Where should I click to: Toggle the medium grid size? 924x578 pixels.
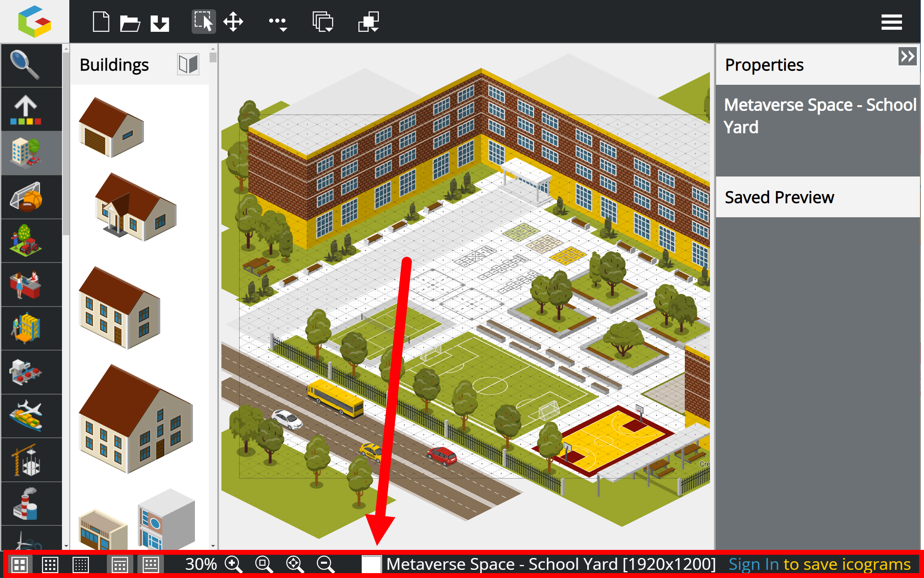[x=50, y=565]
